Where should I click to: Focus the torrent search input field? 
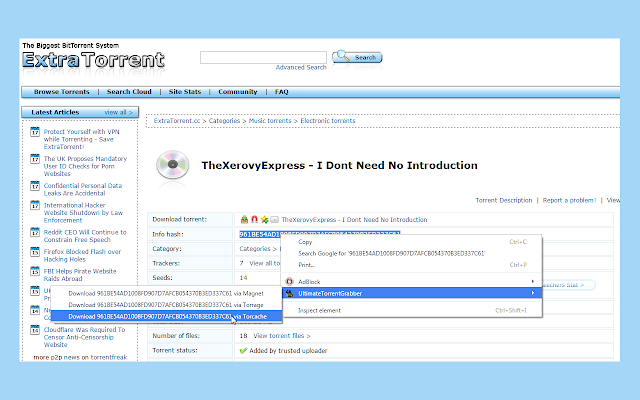pos(263,57)
